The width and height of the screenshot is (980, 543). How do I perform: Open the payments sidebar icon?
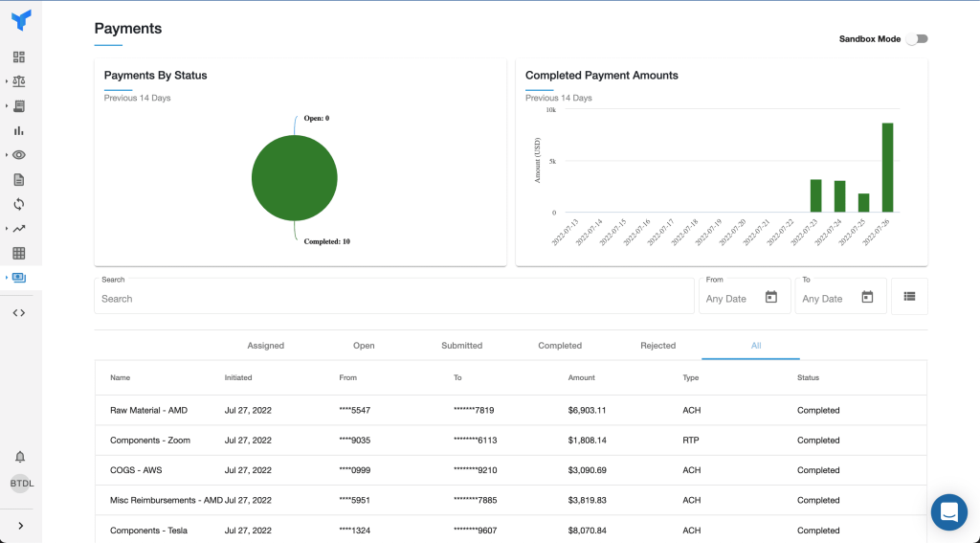pos(19,277)
